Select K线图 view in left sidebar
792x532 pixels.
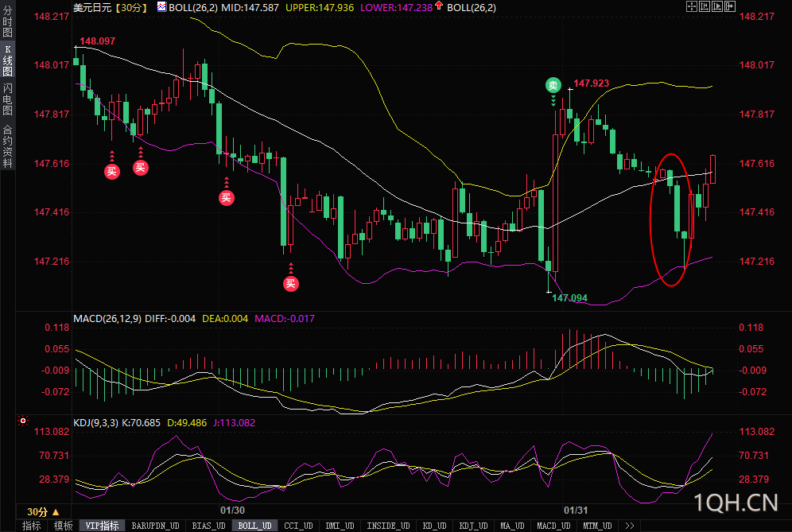click(x=8, y=60)
